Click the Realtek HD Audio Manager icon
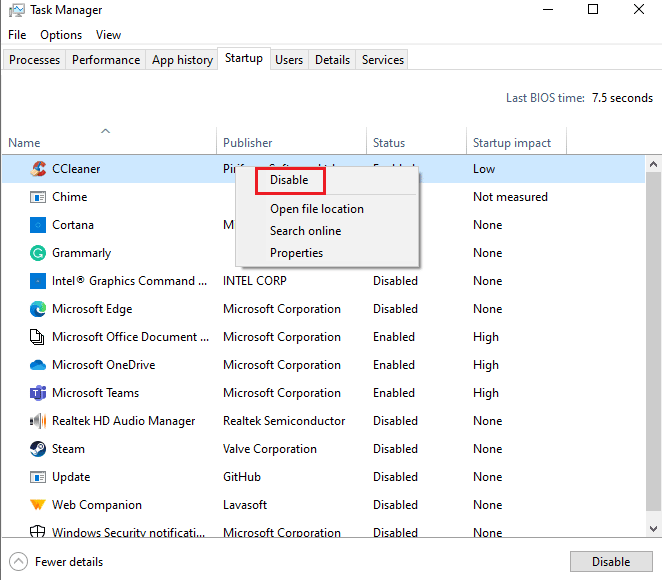The width and height of the screenshot is (662, 580). point(38,421)
